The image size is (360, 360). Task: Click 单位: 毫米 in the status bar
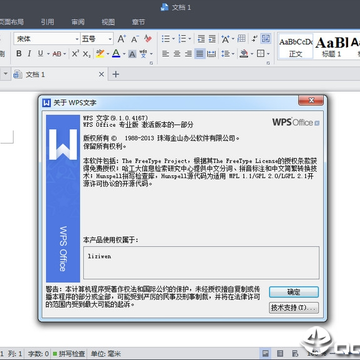[106, 354]
